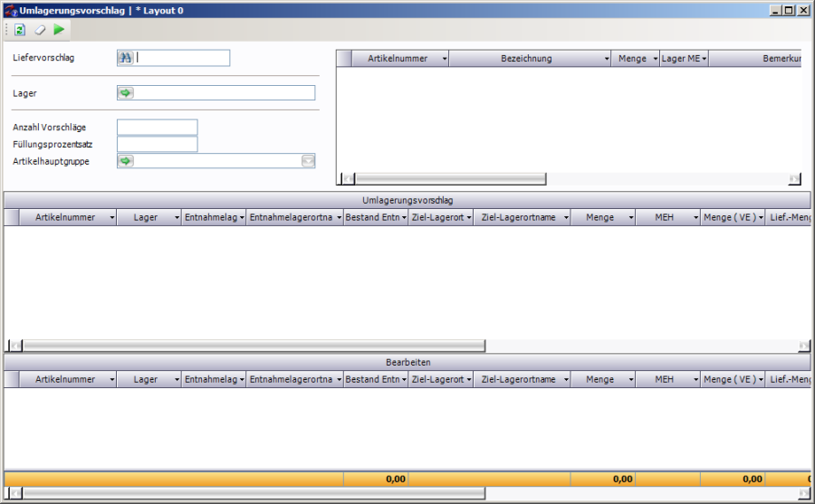Click the Bearbeiten section header bar
815x504 pixels.
(x=407, y=362)
